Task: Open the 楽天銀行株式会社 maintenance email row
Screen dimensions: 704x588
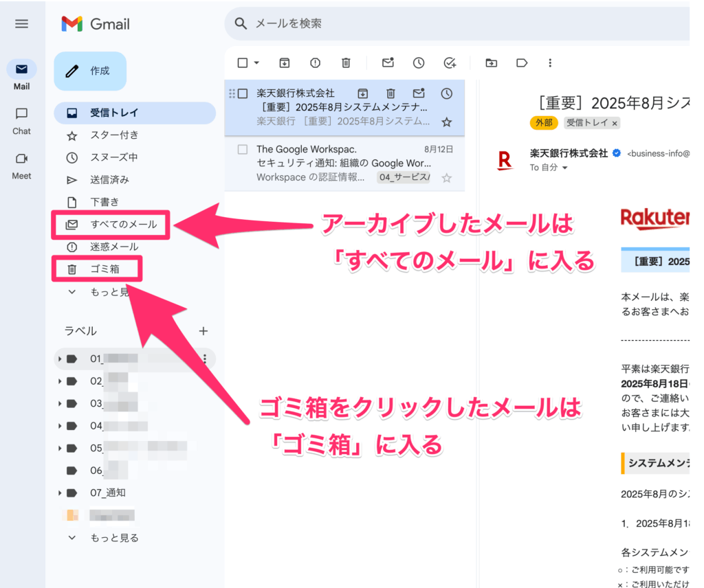Action: click(x=344, y=108)
